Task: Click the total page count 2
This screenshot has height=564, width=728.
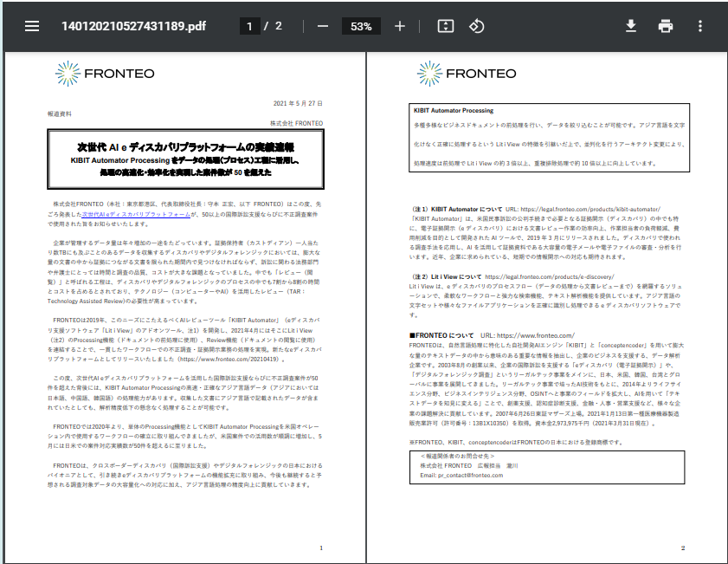Action: point(278,26)
